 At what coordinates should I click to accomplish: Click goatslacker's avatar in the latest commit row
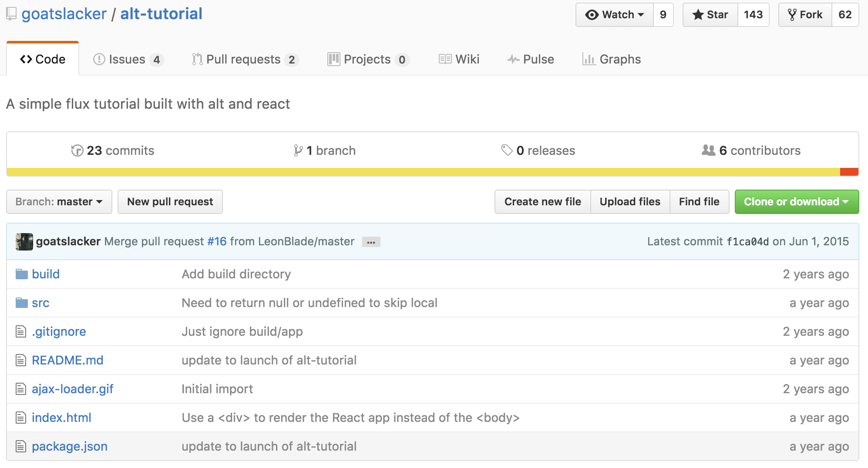(x=24, y=241)
